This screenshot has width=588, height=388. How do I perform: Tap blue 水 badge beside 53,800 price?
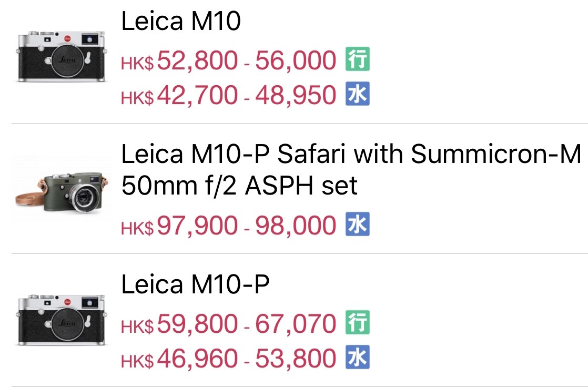tap(357, 358)
